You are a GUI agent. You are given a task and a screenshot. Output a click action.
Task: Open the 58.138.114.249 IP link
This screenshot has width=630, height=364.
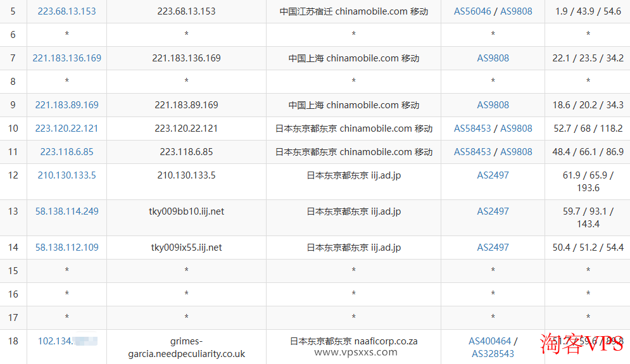pyautogui.click(x=66, y=211)
